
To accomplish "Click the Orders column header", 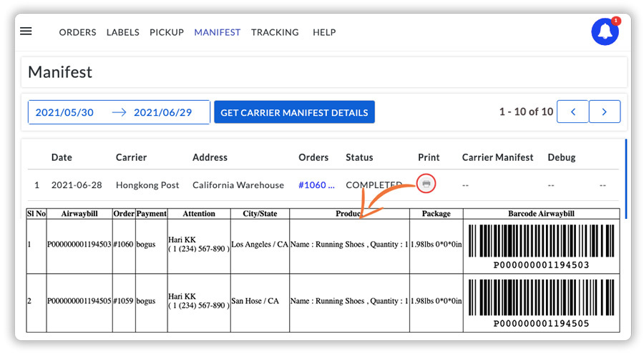I will tap(313, 157).
